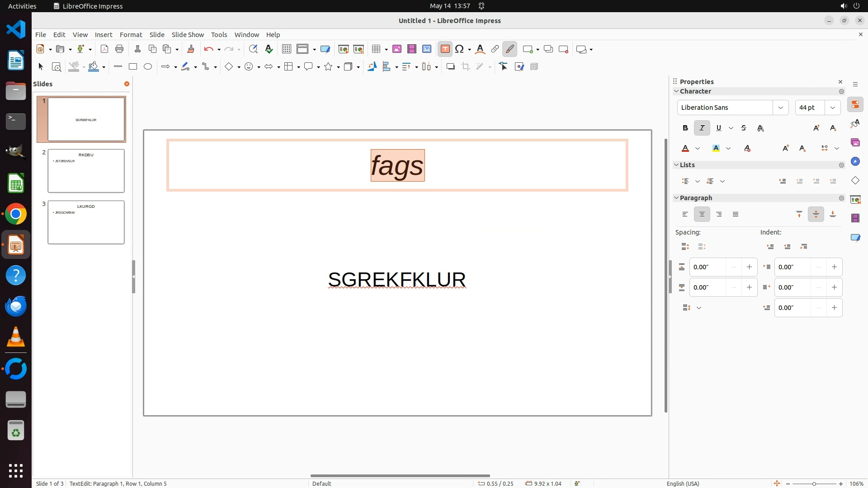Viewport: 868px width, 488px height.
Task: Toggle Bold formatting in sidebar
Action: 685,128
